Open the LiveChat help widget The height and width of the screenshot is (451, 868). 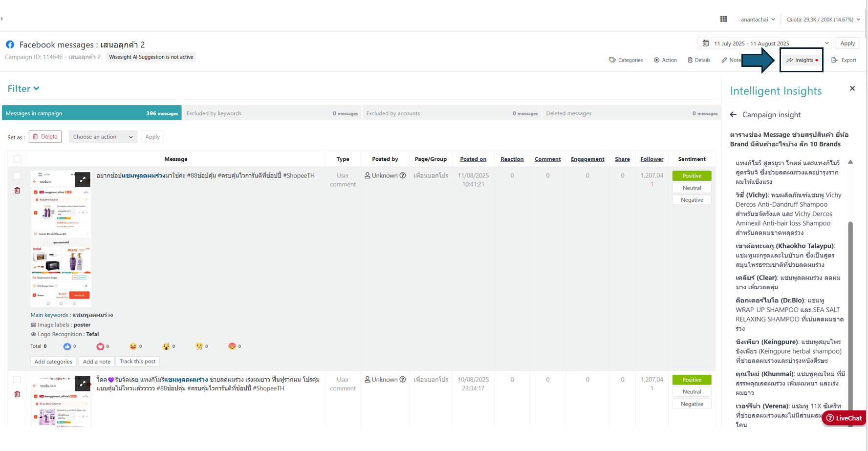[x=844, y=418]
